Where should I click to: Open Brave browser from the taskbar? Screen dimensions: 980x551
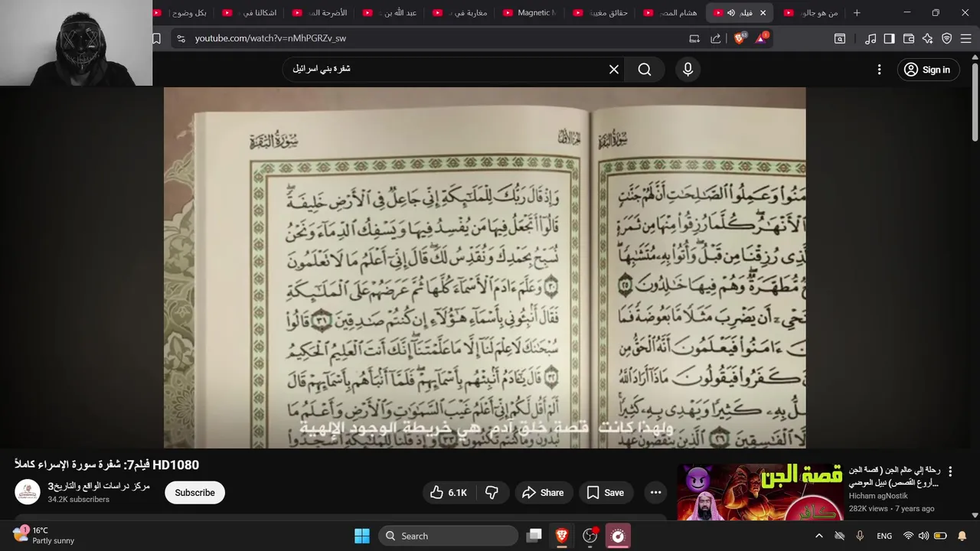[x=562, y=536]
